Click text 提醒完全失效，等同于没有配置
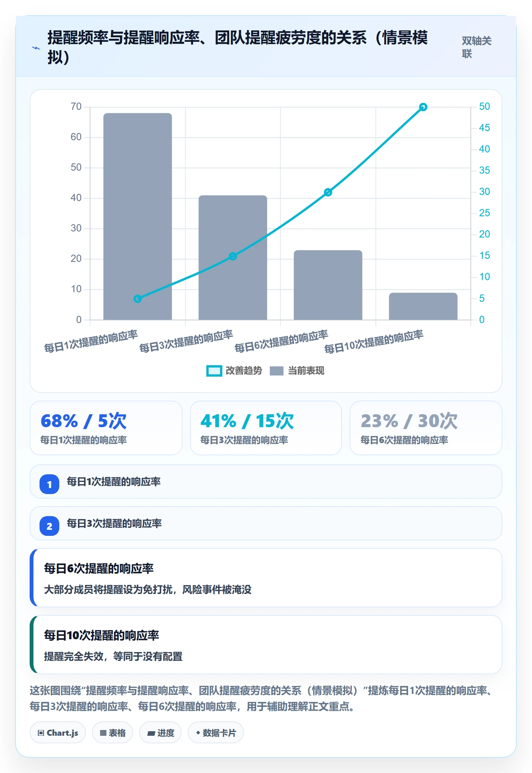 click(x=113, y=656)
